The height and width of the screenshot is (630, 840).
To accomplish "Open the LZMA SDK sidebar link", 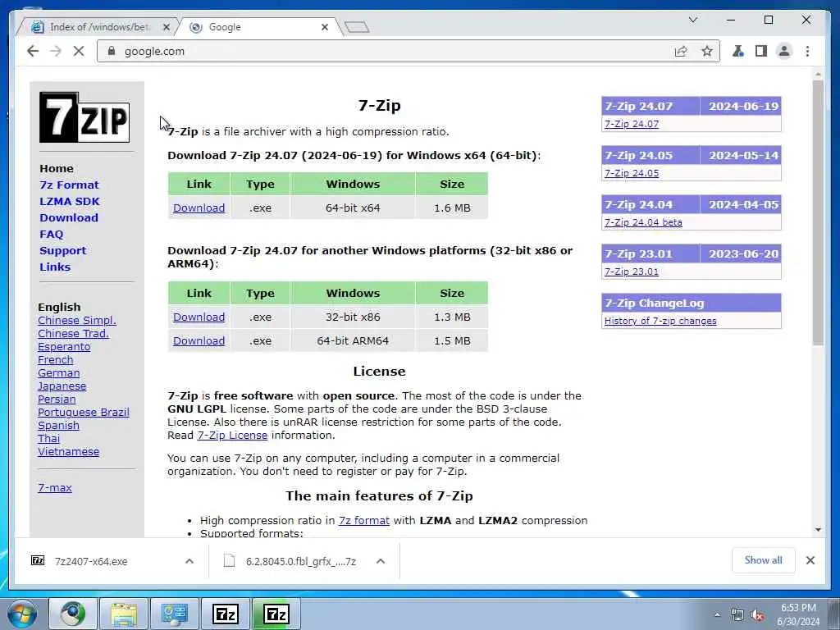I will click(70, 202).
